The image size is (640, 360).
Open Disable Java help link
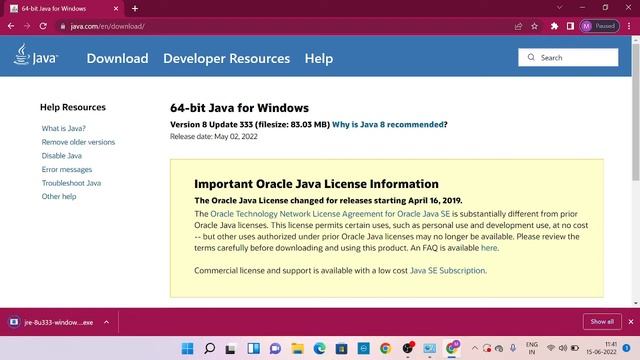(62, 156)
